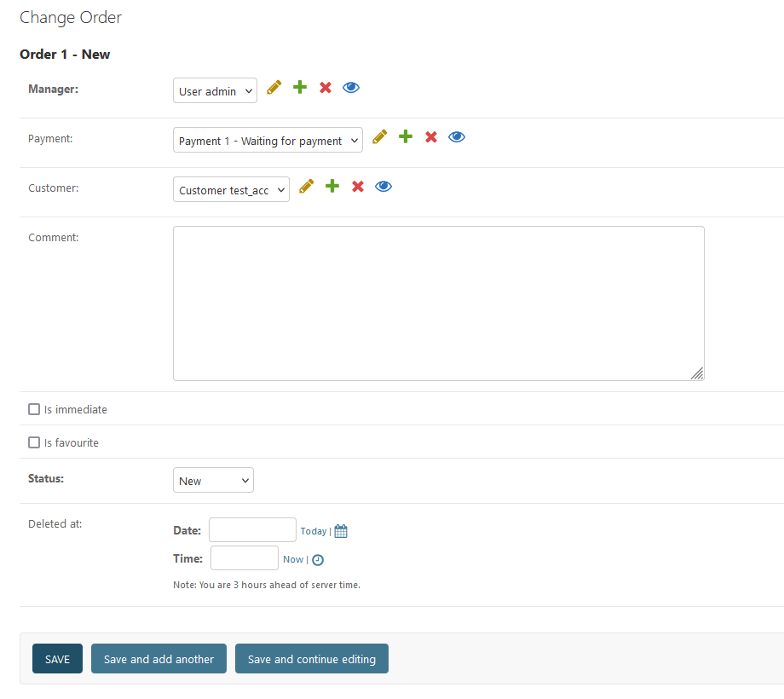Screen dimensions: 784x699
Task: Click the Deleted at field label
Action: pos(55,524)
